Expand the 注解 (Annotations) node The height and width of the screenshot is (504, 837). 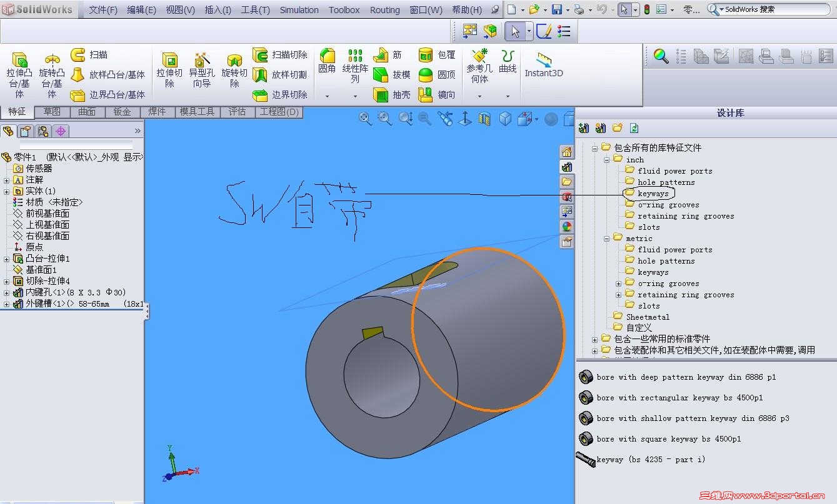pyautogui.click(x=7, y=180)
